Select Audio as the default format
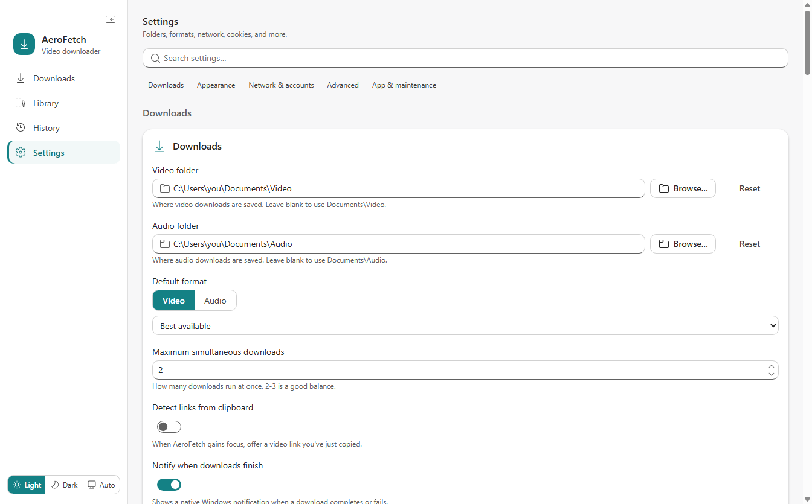812x504 pixels. pyautogui.click(x=215, y=301)
